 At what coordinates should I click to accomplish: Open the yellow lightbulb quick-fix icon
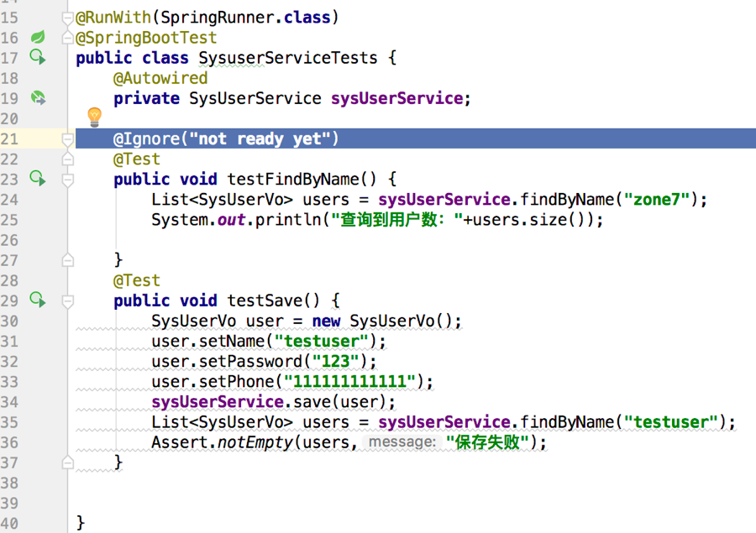click(x=94, y=117)
